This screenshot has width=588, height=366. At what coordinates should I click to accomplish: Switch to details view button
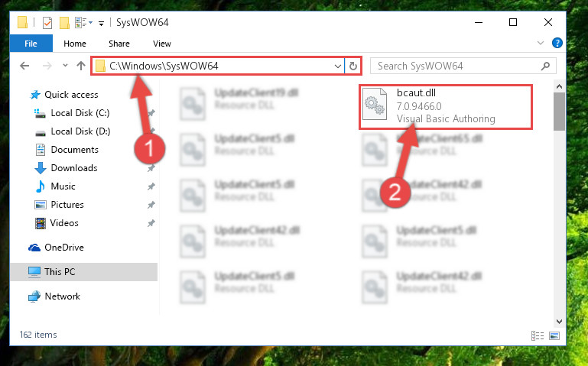coord(538,335)
